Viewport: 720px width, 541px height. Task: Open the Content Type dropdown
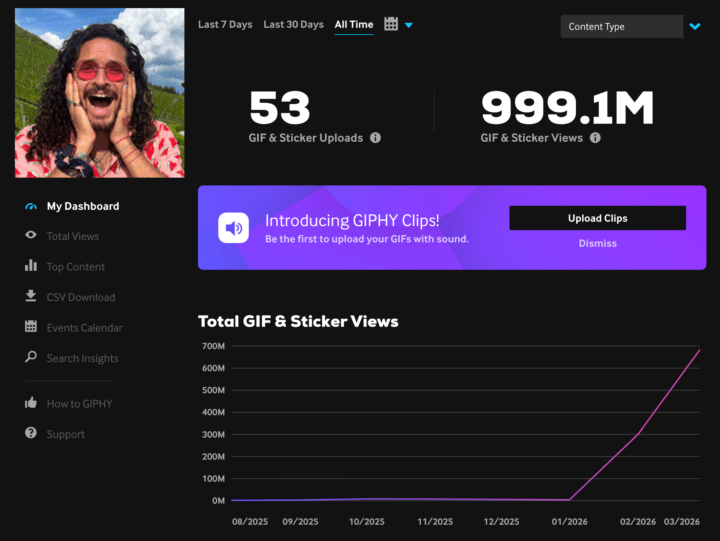pyautogui.click(x=622, y=27)
